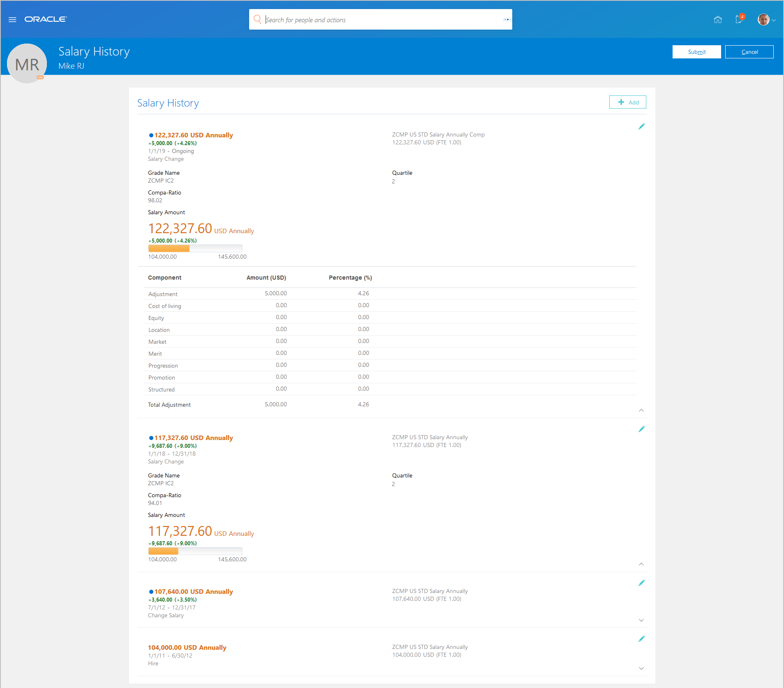The image size is (784, 688).
Task: Select the Location component row
Action: [x=390, y=329]
